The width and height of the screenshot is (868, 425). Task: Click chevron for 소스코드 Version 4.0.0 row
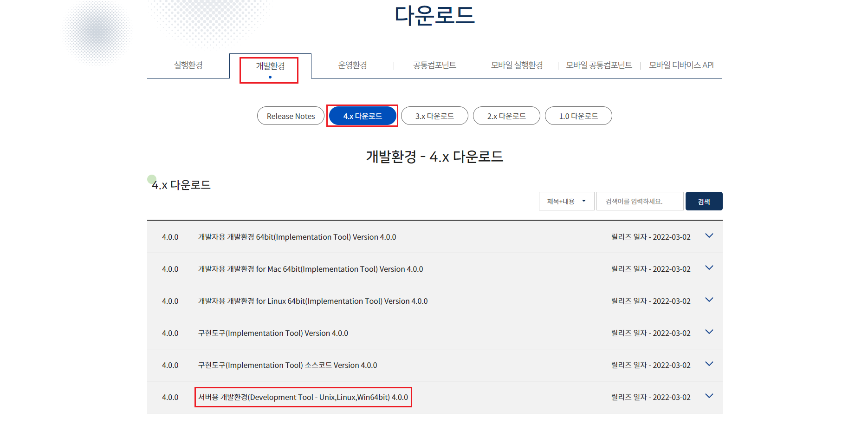pos(709,364)
